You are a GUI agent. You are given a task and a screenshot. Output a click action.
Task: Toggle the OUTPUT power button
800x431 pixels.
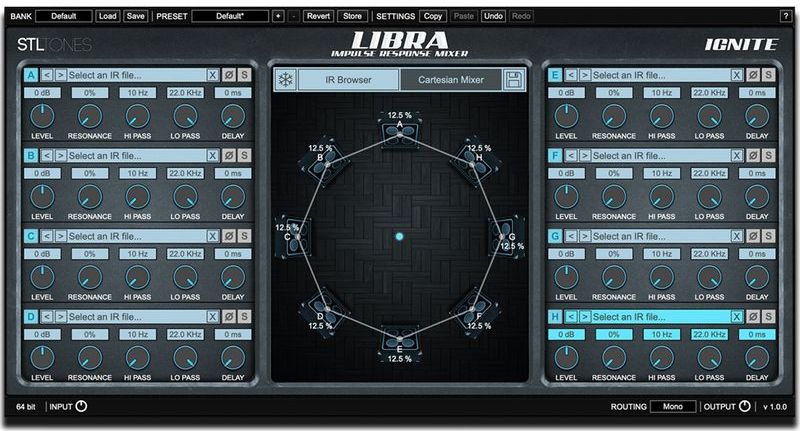(745, 407)
